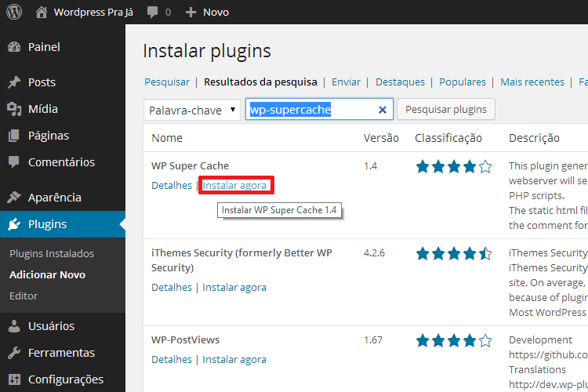
Task: Click the WordPress logo icon
Action: [14, 12]
